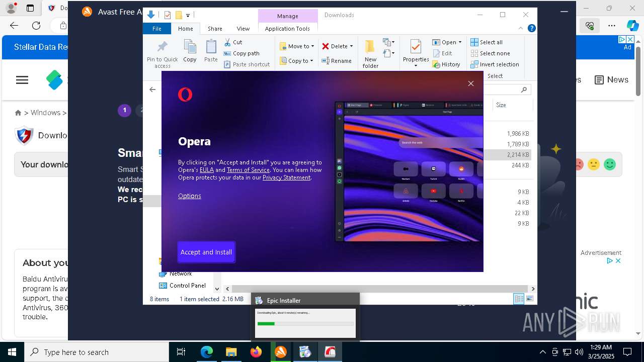The image size is (644, 362).
Task: Click New folder icon in Quick Access Toolbar
Action: pyautogui.click(x=178, y=15)
